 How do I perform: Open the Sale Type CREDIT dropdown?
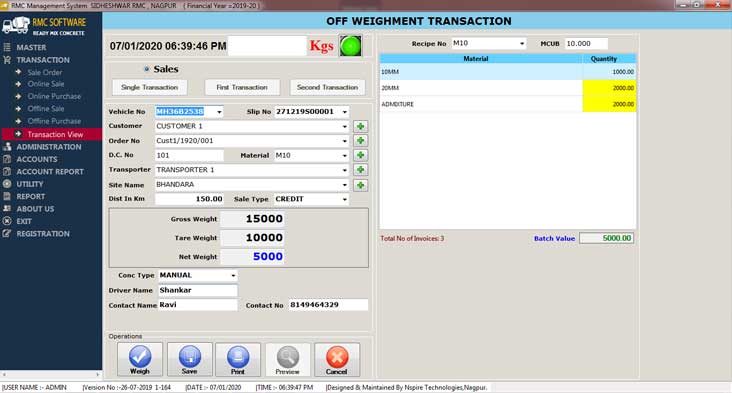pyautogui.click(x=345, y=199)
